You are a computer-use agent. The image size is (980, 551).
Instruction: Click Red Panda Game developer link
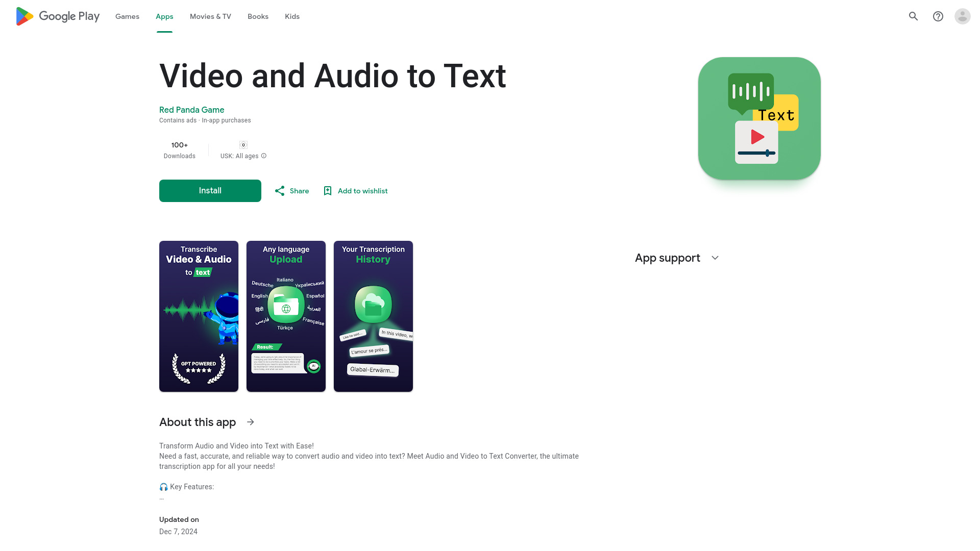192,110
